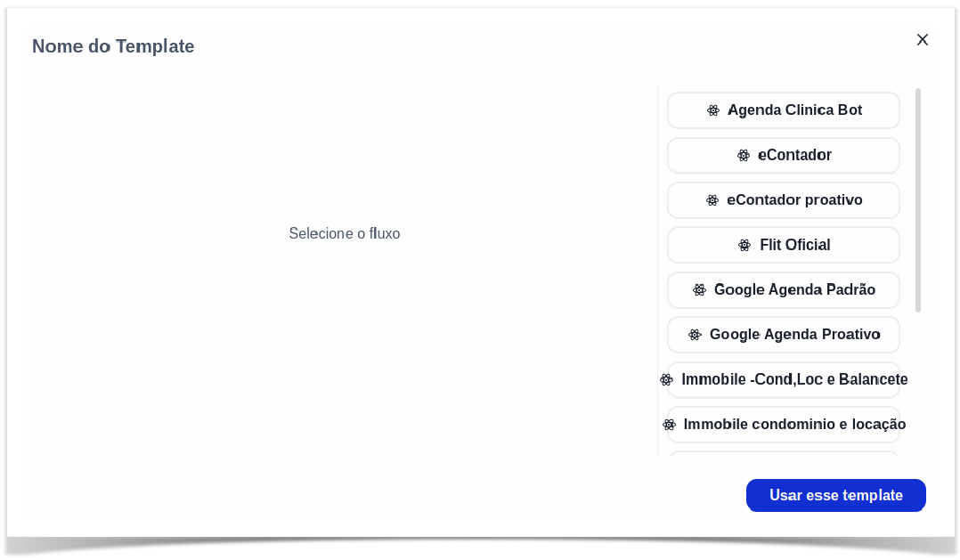This screenshot has width=960, height=560.
Task: Click the atom icon beside Immobile -Cond,Loc e Balancete
Action: click(667, 380)
